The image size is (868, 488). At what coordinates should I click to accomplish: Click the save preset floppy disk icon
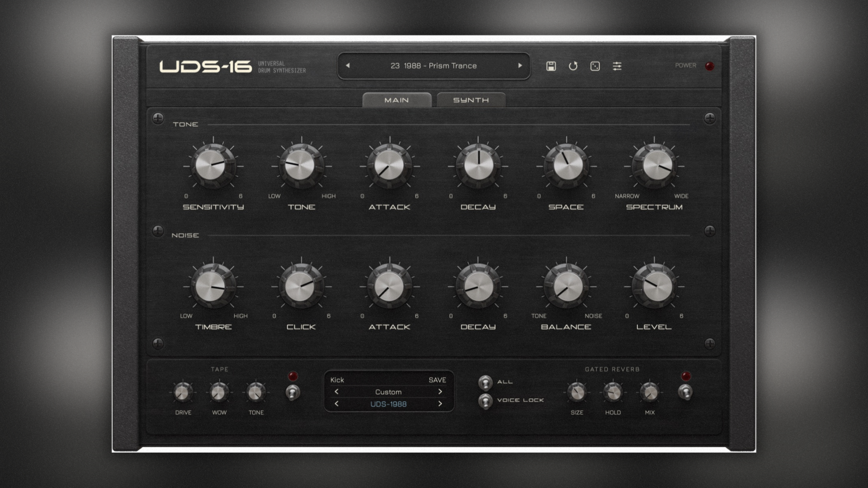click(x=551, y=66)
